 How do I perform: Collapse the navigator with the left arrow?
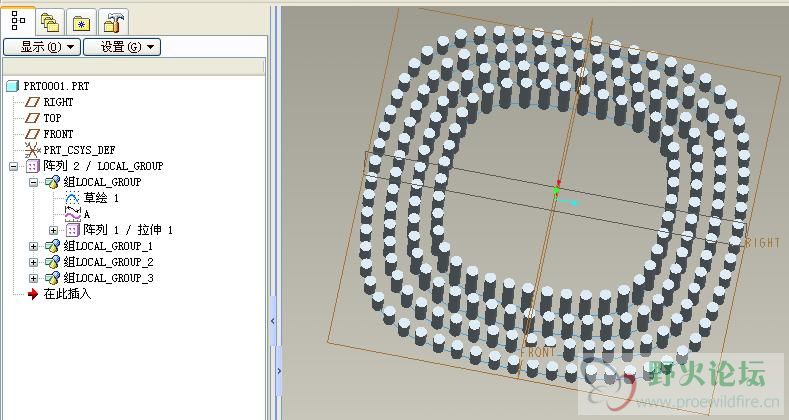tap(273, 321)
